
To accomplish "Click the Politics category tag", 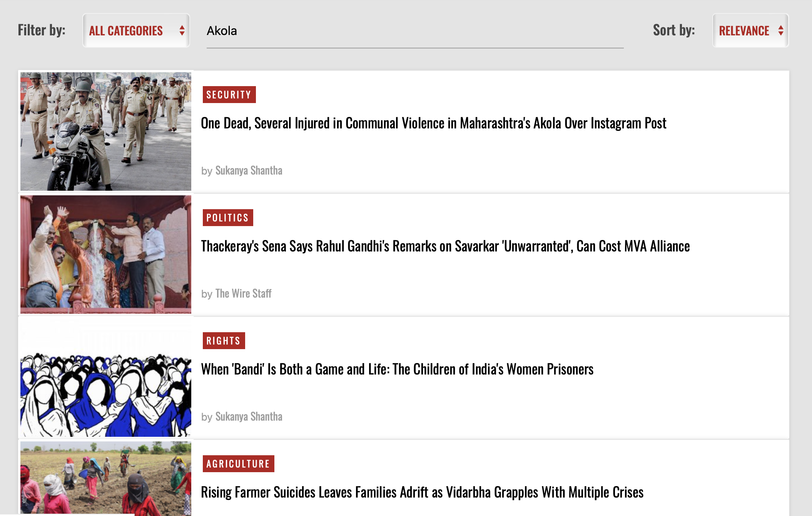I will pos(227,218).
